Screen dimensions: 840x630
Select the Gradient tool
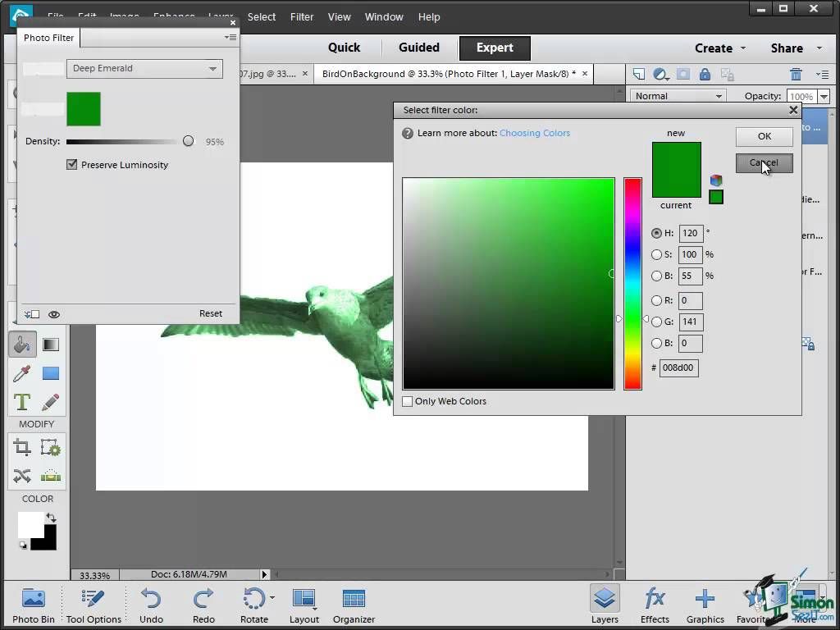51,345
